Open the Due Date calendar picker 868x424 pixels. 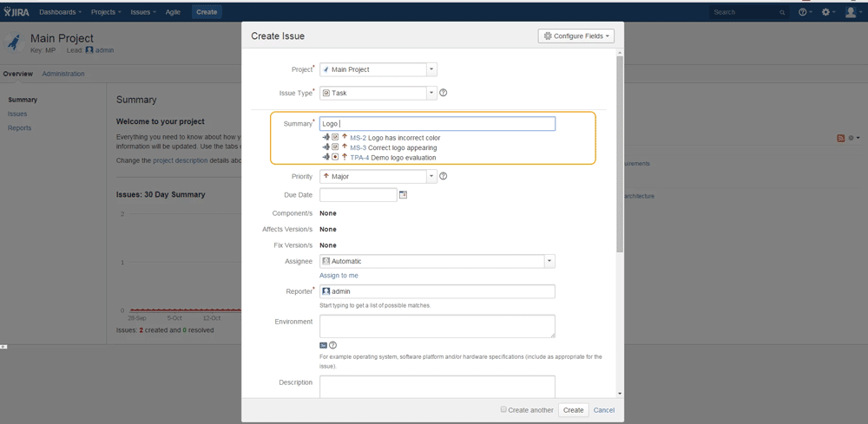coord(403,194)
